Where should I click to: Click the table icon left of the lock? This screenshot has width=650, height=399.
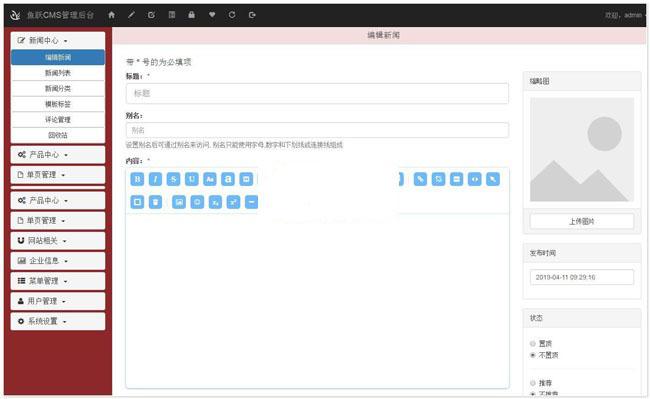tap(172, 15)
